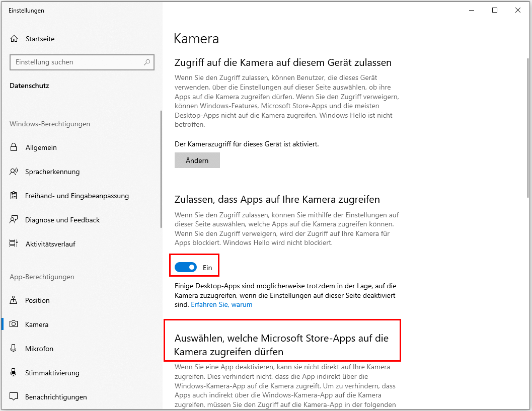The height and width of the screenshot is (411, 532).
Task: Focus the "Einstellung suchen" search field
Action: 75,62
